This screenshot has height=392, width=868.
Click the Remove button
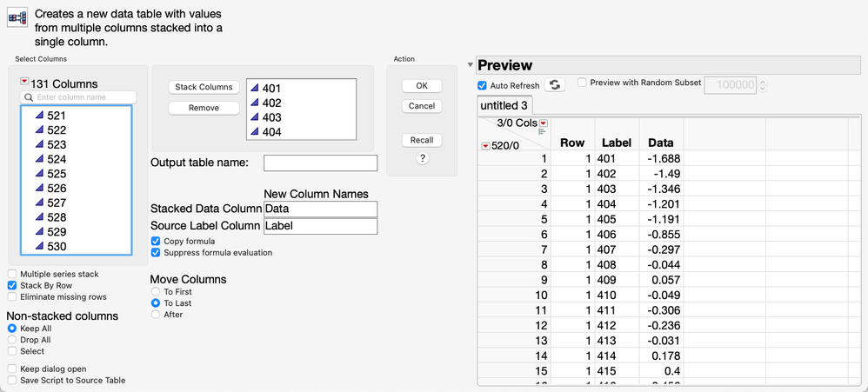(204, 108)
